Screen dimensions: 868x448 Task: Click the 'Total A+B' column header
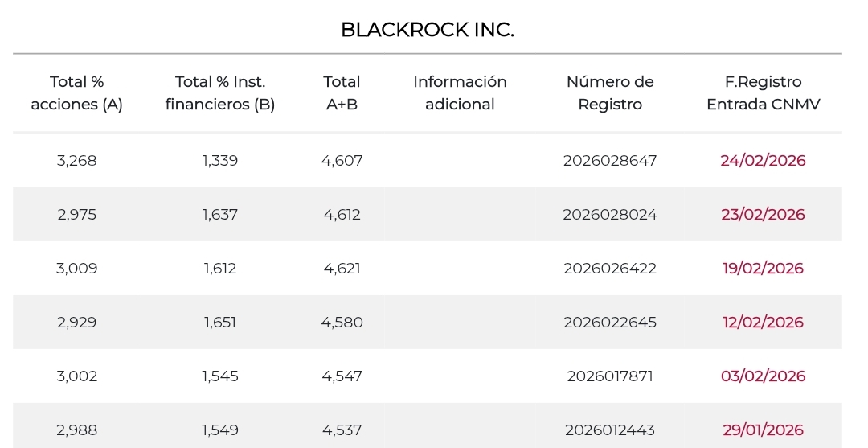(342, 92)
